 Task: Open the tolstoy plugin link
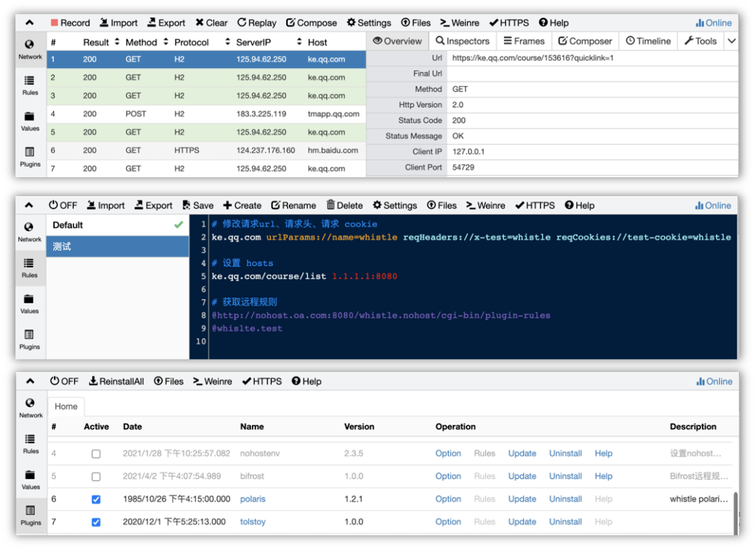pyautogui.click(x=253, y=521)
